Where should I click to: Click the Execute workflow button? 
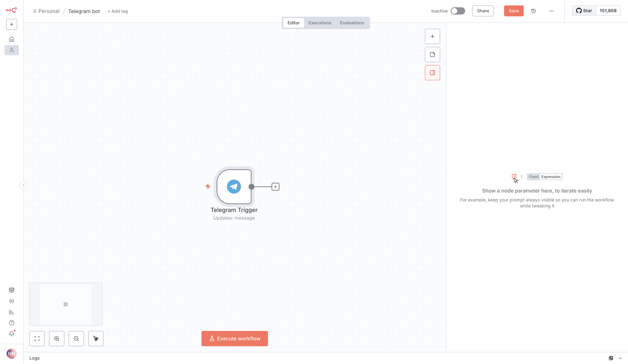[x=235, y=338]
